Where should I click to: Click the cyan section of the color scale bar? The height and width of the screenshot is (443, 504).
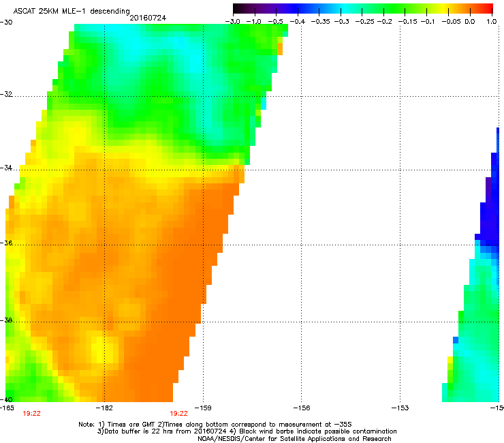point(345,8)
